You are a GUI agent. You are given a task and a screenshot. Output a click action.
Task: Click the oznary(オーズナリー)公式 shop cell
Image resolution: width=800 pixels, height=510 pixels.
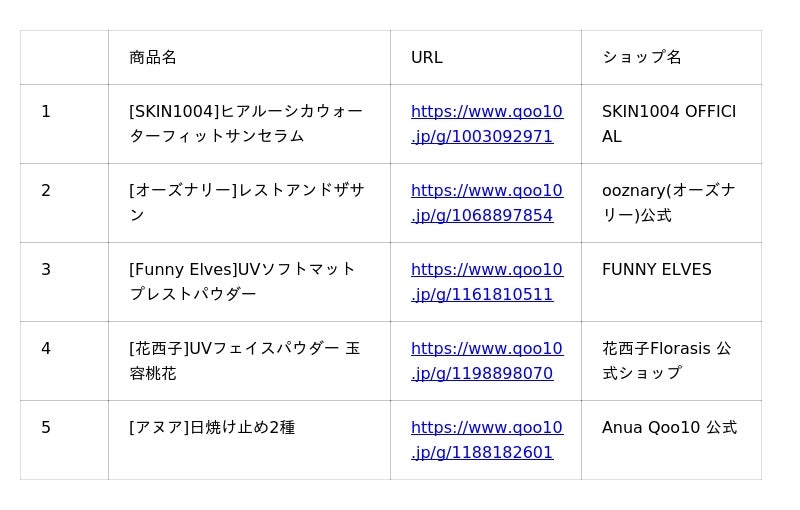pyautogui.click(x=671, y=203)
